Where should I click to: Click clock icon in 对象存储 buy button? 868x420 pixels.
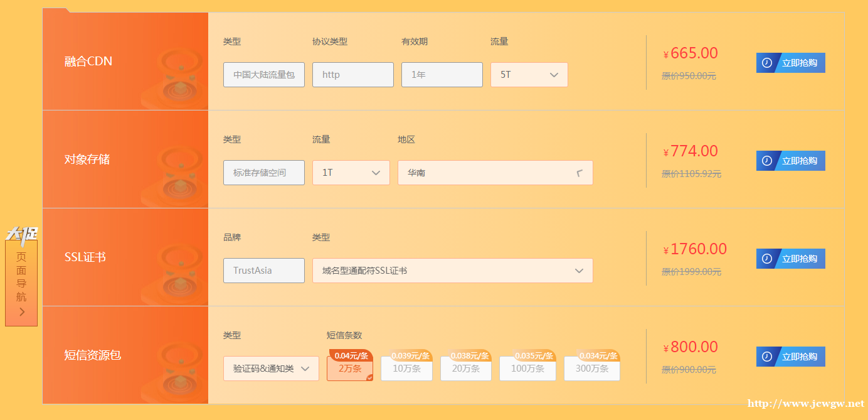pyautogui.click(x=766, y=161)
